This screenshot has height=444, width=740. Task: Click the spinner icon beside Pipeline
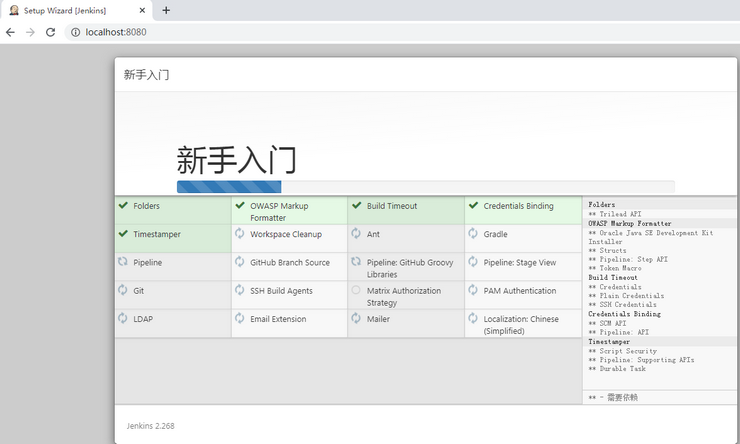click(123, 261)
